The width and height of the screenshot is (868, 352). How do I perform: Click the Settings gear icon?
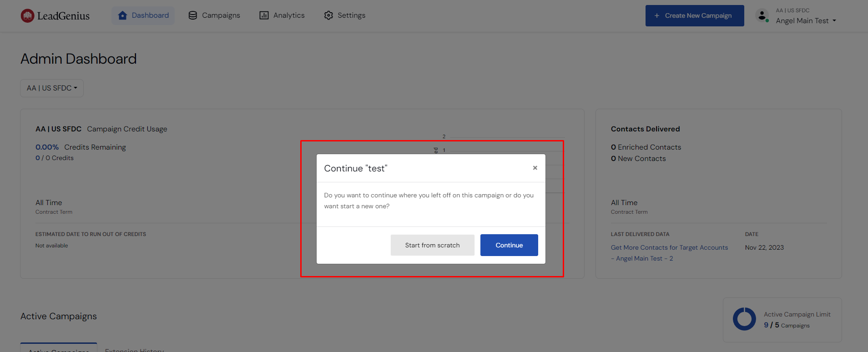328,15
